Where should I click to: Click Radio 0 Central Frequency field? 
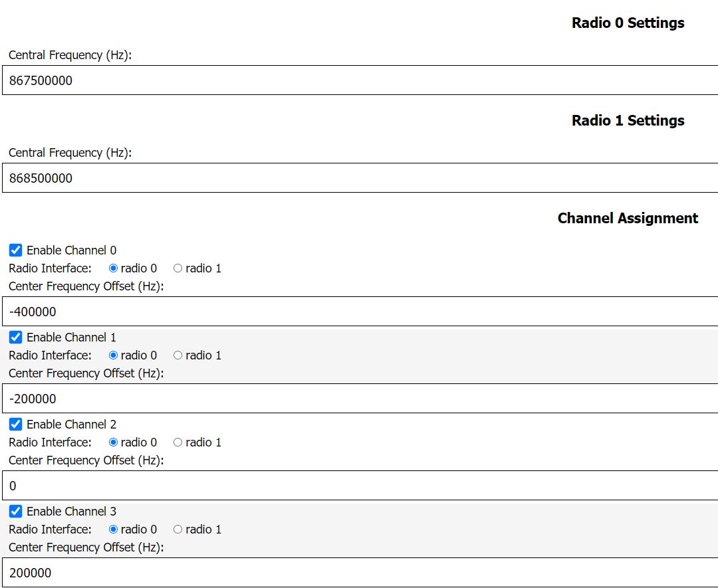point(359,80)
